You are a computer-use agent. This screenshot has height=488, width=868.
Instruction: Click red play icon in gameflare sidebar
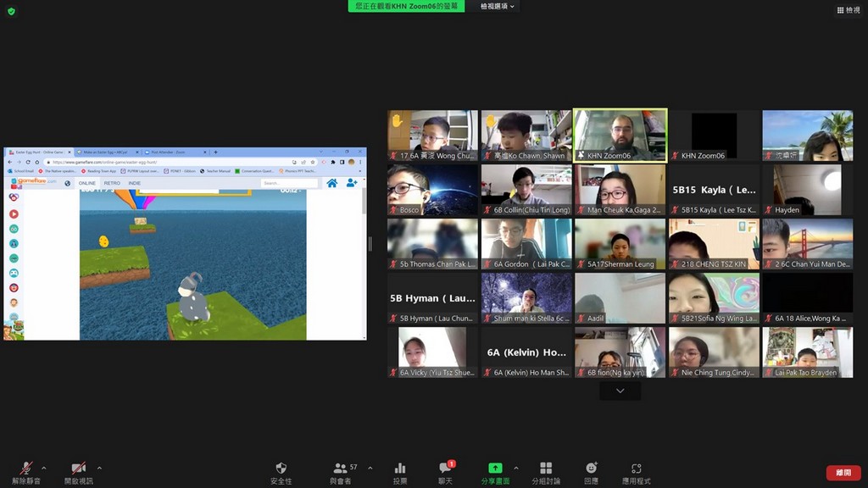click(x=14, y=213)
